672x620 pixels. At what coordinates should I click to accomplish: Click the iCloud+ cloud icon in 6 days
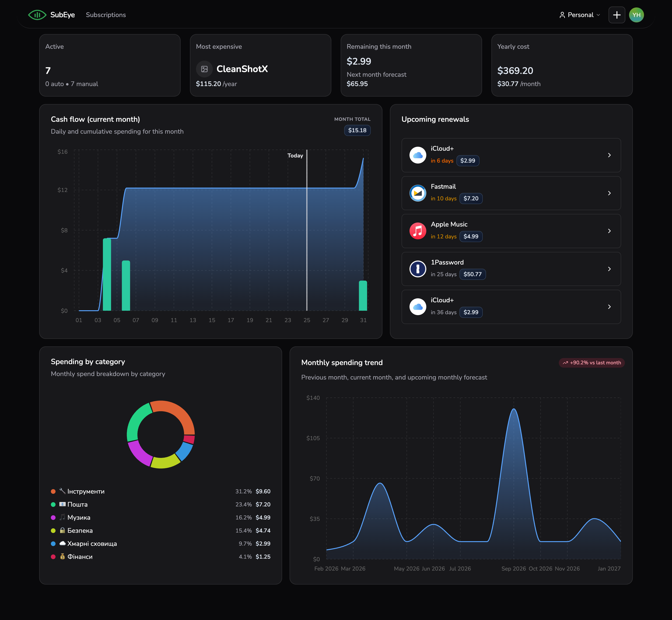(418, 155)
